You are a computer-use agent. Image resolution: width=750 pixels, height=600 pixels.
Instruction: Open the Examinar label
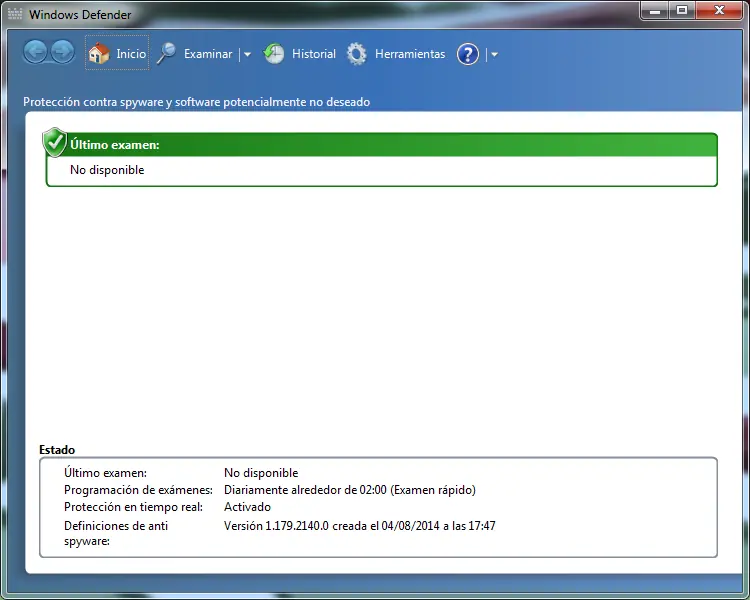pyautogui.click(x=208, y=54)
